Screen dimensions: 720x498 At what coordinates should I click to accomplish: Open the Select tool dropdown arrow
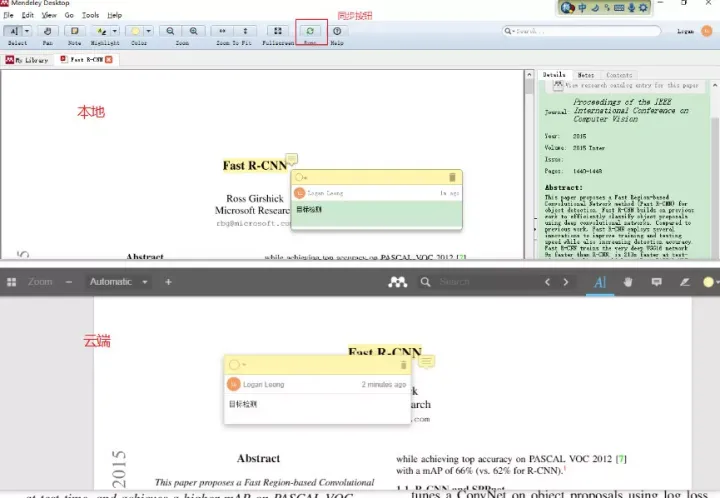pos(27,31)
